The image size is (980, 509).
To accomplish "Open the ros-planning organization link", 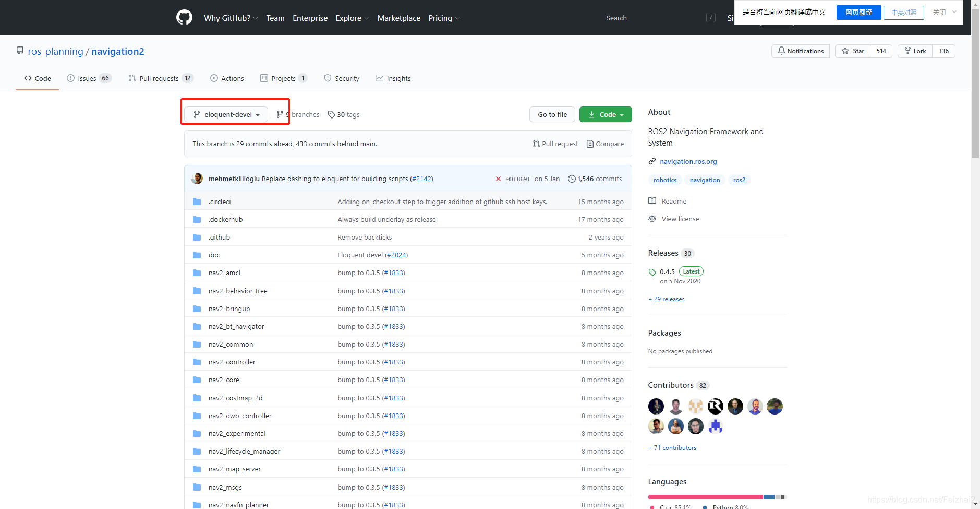I will [55, 51].
